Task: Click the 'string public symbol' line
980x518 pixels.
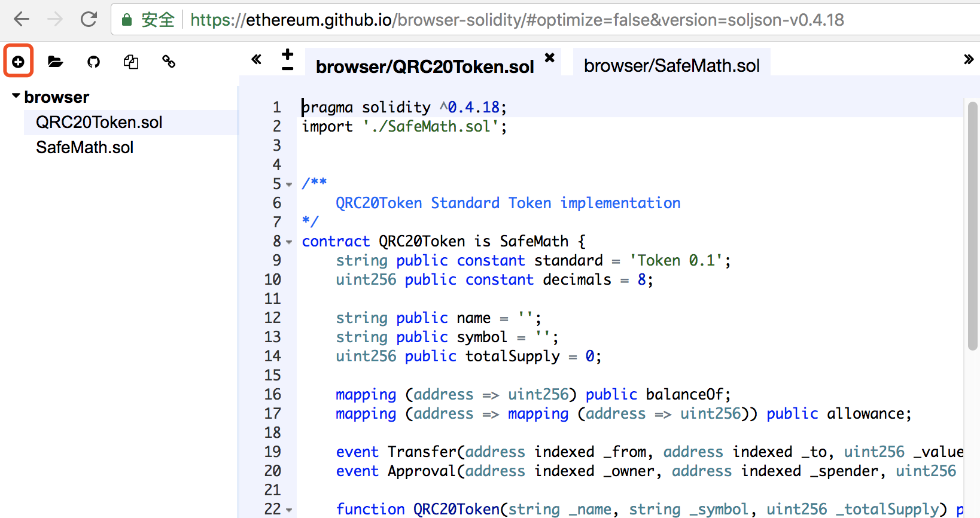Action: pyautogui.click(x=448, y=337)
